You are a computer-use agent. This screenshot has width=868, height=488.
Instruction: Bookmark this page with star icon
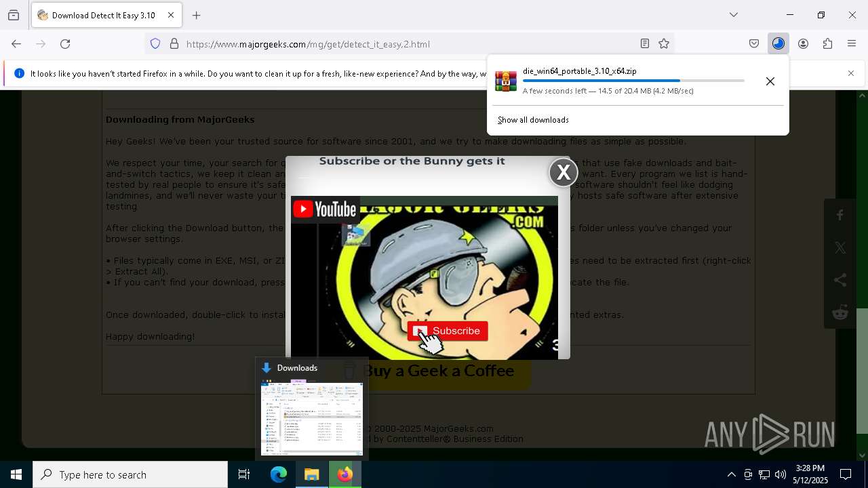click(x=664, y=44)
